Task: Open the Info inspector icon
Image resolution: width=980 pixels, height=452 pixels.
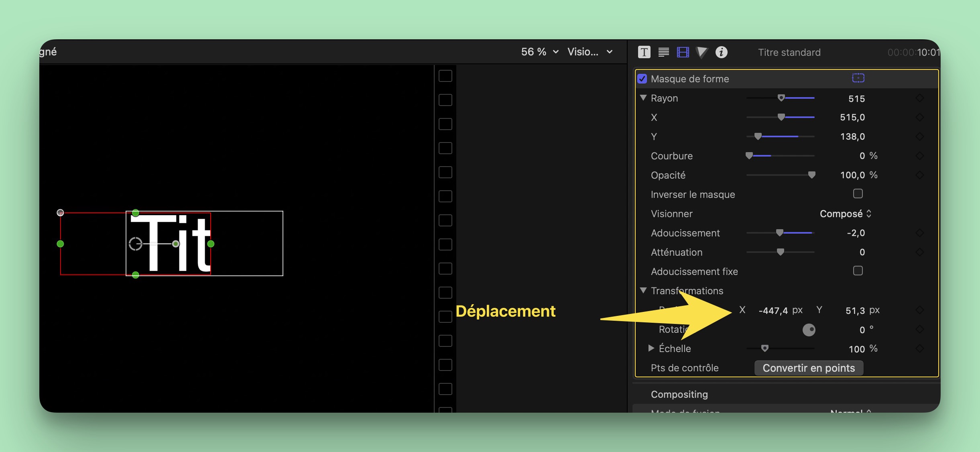Action: (721, 52)
